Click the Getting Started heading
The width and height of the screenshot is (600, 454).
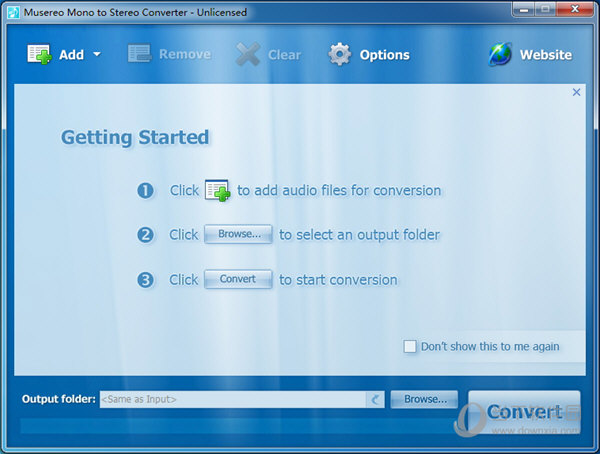[135, 137]
